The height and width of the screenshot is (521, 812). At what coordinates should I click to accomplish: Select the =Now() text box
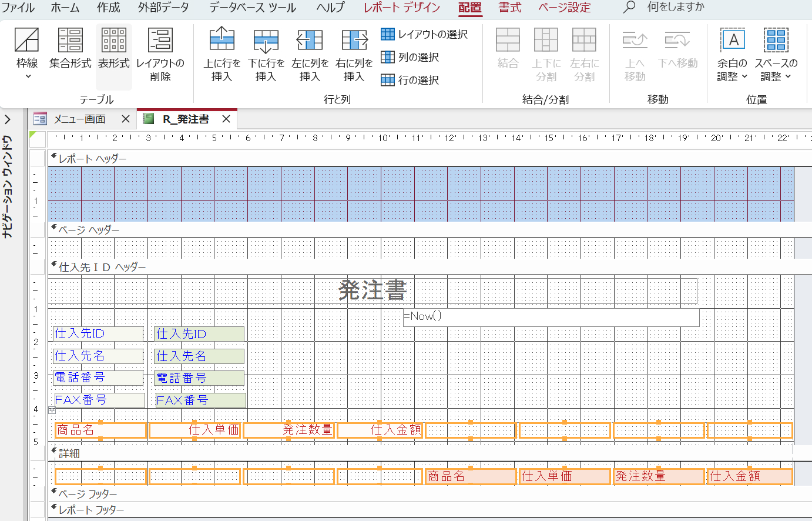click(551, 317)
